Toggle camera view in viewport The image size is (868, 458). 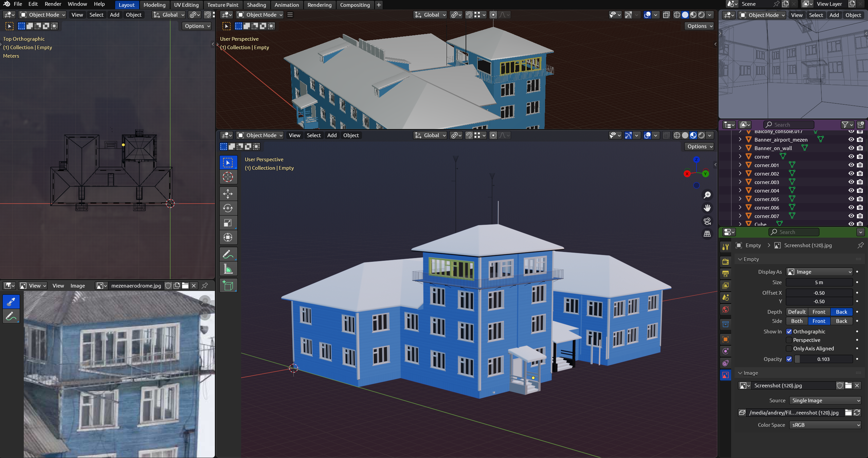pyautogui.click(x=707, y=221)
